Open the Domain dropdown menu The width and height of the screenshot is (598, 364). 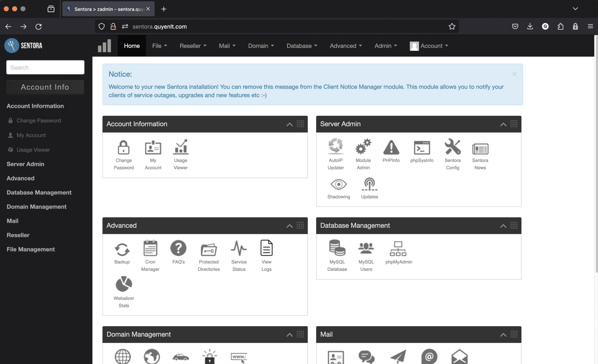point(261,46)
